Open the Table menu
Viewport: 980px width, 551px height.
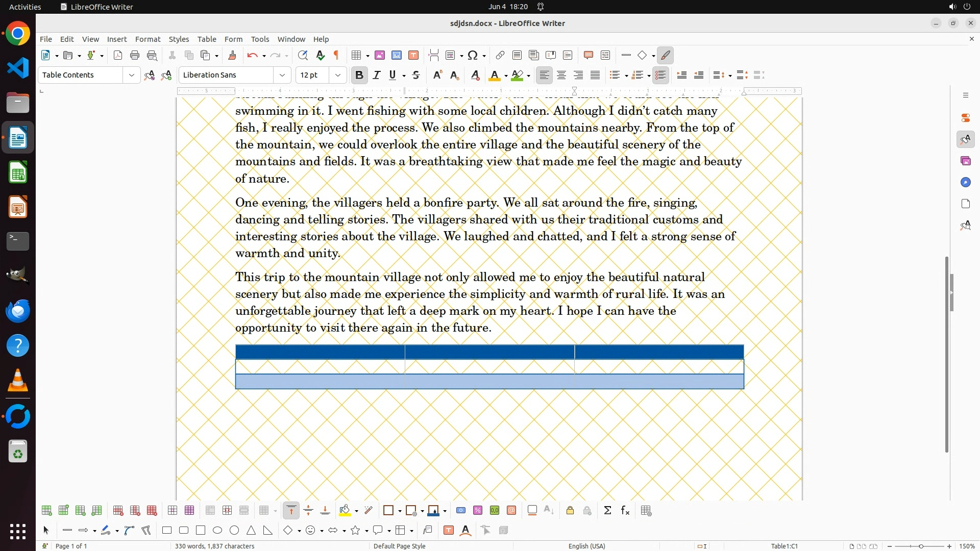[x=207, y=39]
